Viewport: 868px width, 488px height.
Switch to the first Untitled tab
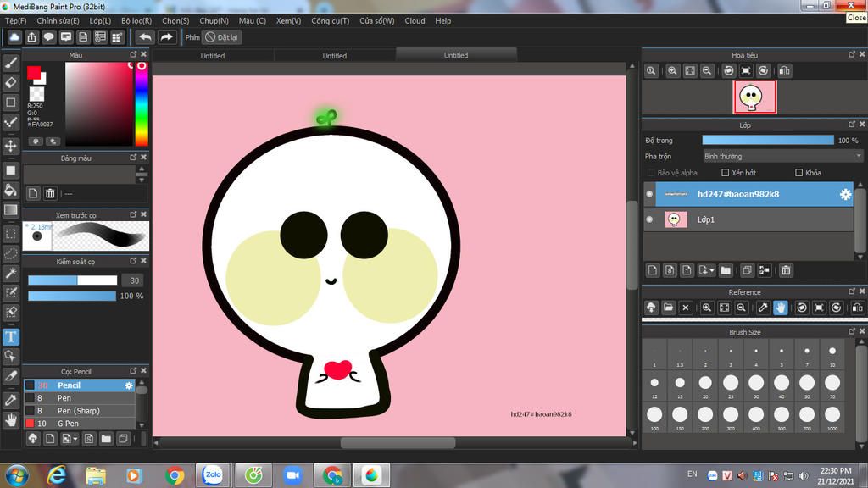click(213, 56)
